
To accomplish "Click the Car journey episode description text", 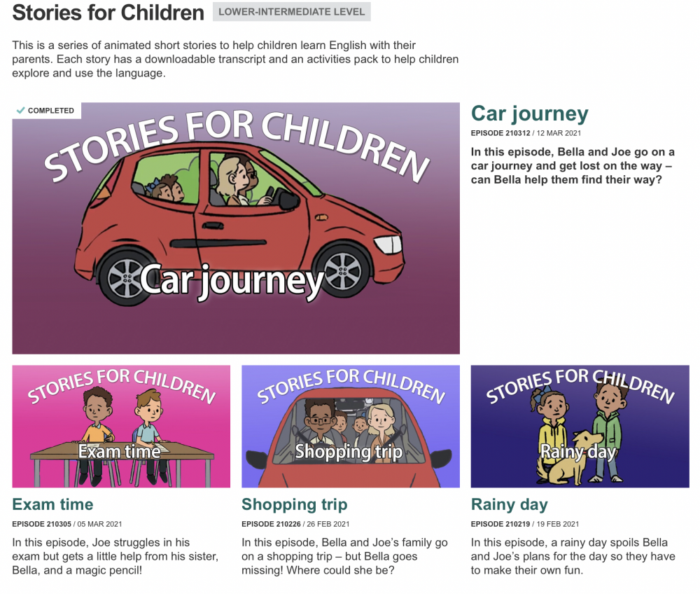I will pos(572,166).
